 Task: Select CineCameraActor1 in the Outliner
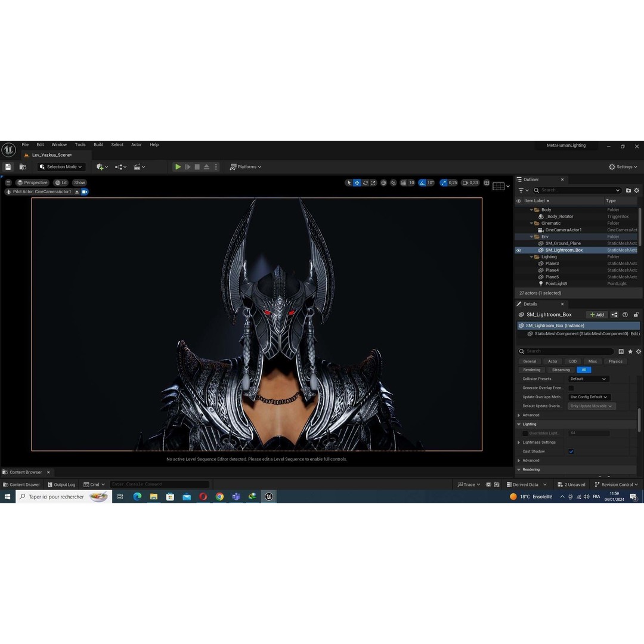tap(563, 230)
